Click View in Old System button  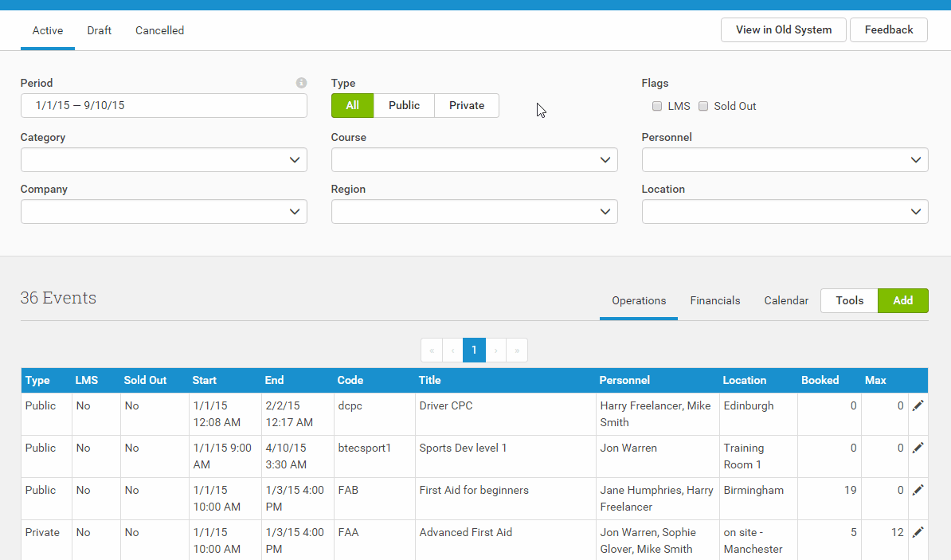tap(784, 29)
